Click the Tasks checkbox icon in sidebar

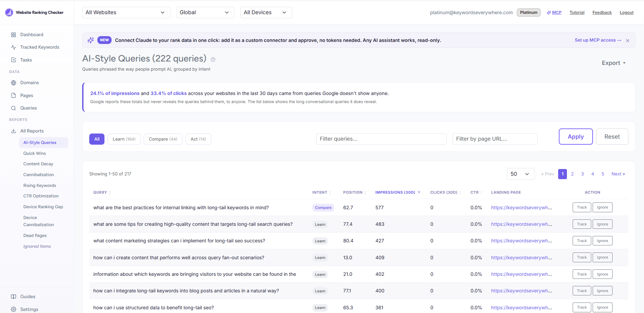(x=14, y=60)
